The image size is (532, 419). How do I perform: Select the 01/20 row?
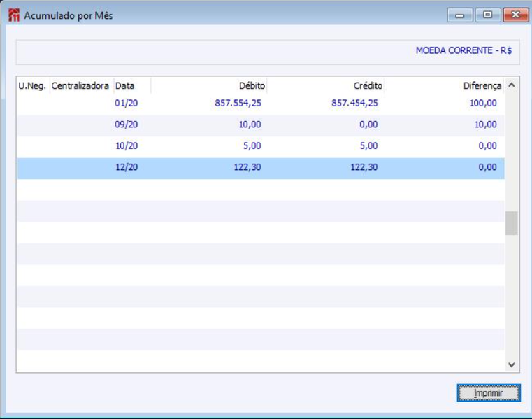261,104
